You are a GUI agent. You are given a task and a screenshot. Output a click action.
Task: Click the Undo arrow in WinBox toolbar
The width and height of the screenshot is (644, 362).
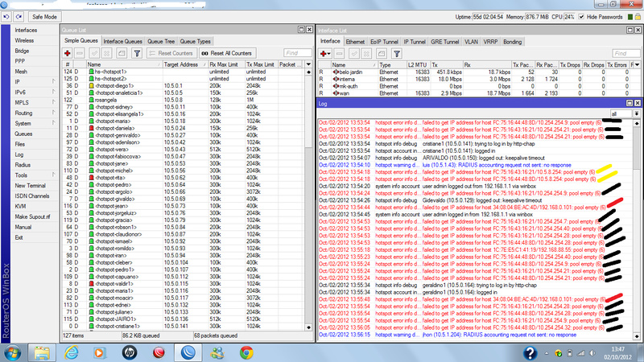(7, 16)
